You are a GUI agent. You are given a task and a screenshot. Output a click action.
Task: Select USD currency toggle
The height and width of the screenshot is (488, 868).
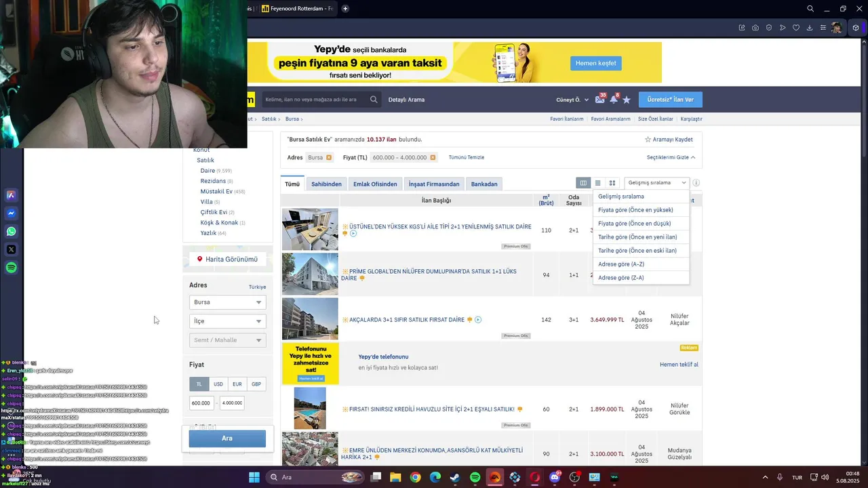pos(218,384)
